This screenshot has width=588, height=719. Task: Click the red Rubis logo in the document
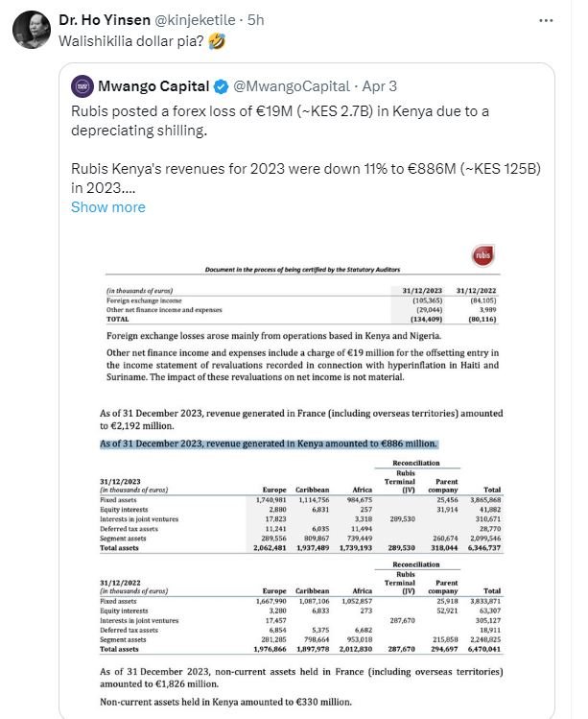pyautogui.click(x=482, y=255)
